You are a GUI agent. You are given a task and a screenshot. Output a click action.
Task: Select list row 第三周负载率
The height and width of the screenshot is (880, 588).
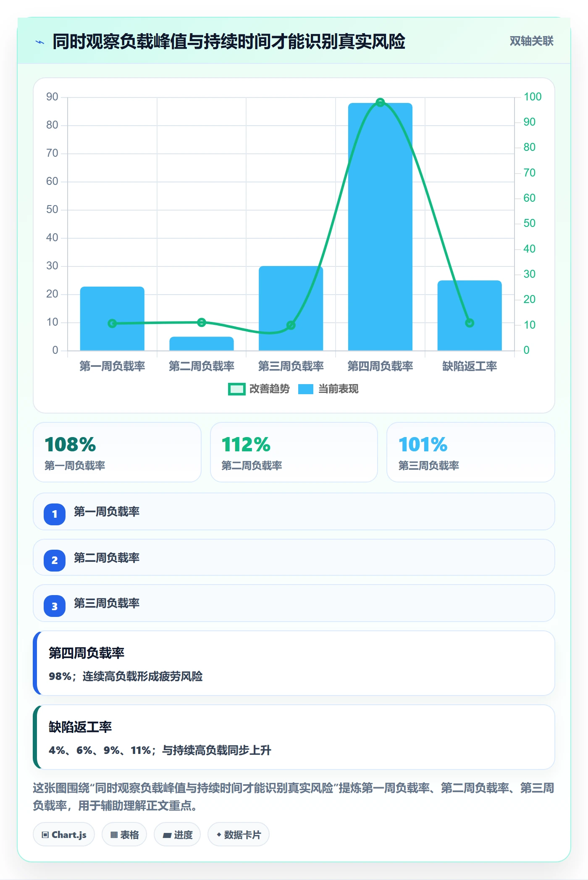(294, 603)
